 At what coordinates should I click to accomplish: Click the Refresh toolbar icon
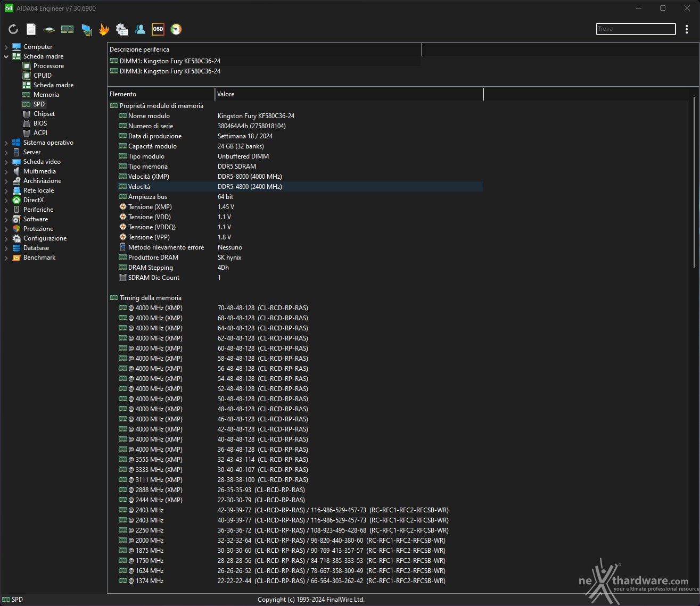(x=13, y=29)
